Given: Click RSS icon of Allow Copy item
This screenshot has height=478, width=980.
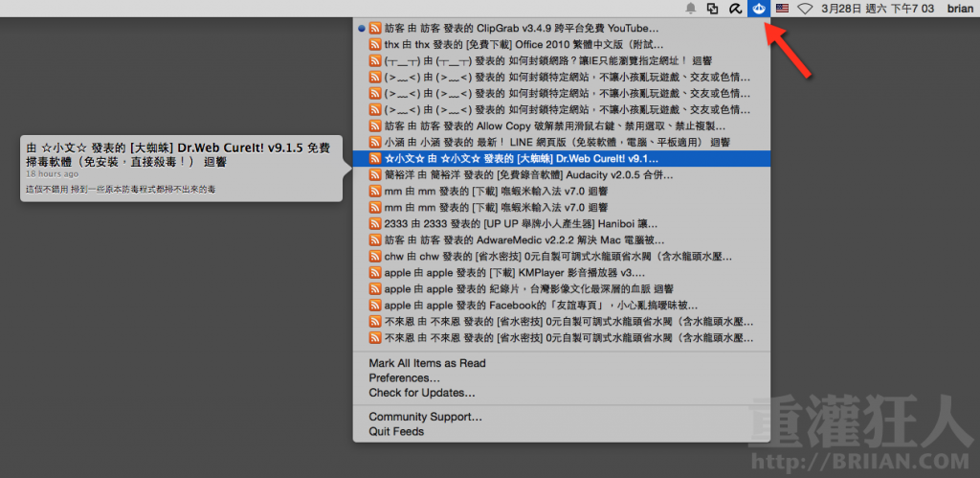Looking at the screenshot, I should [x=375, y=125].
